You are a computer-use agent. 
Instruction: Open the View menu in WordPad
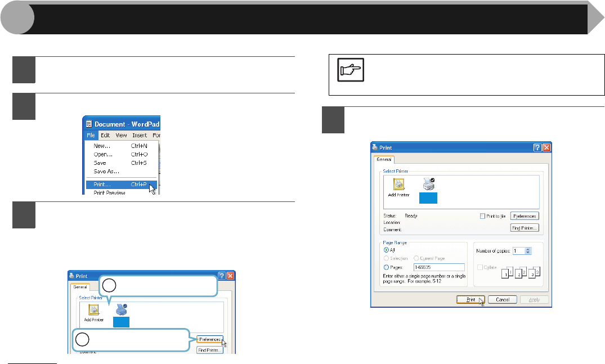pyautogui.click(x=121, y=136)
